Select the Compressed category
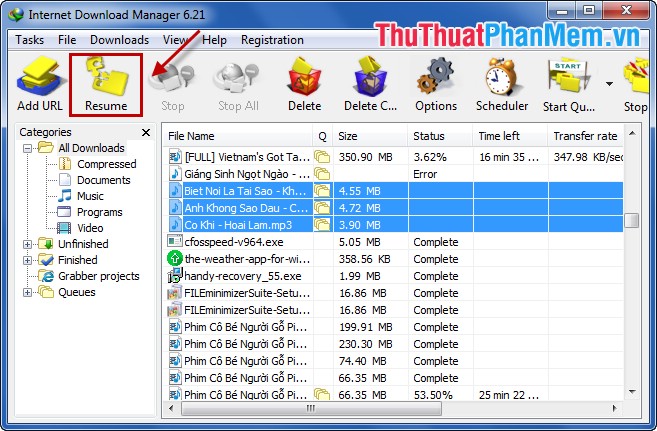The width and height of the screenshot is (657, 431). [x=106, y=164]
